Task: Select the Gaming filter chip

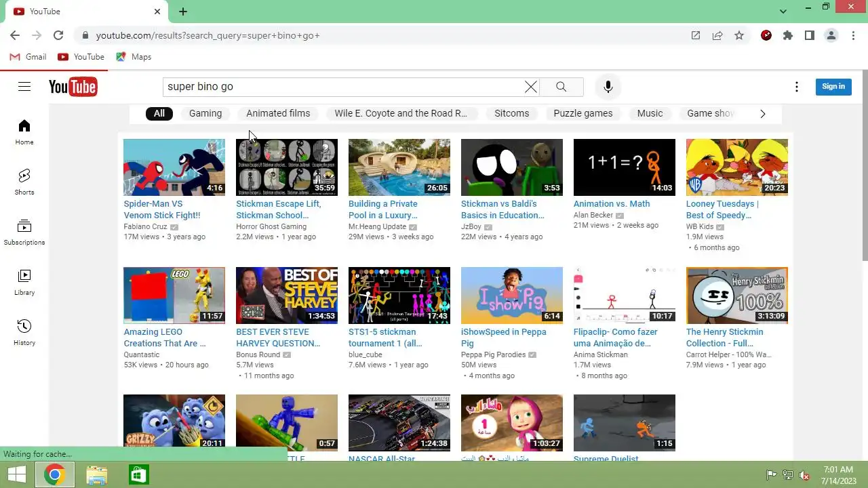Action: (205, 114)
